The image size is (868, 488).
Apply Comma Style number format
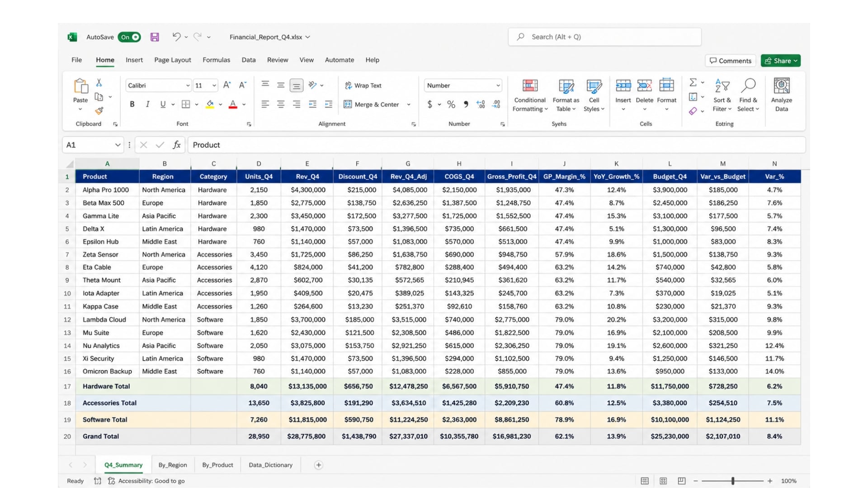pos(466,104)
